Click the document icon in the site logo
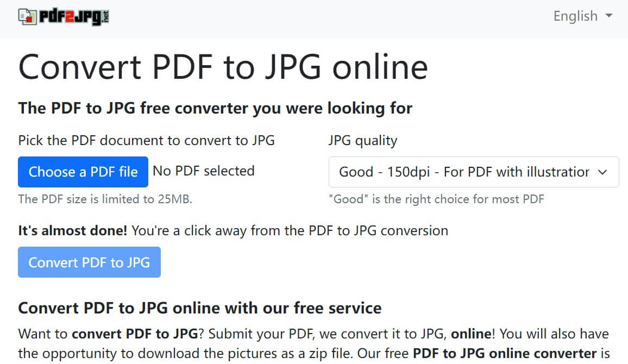Viewport: 628px width, 364px height. click(26, 16)
